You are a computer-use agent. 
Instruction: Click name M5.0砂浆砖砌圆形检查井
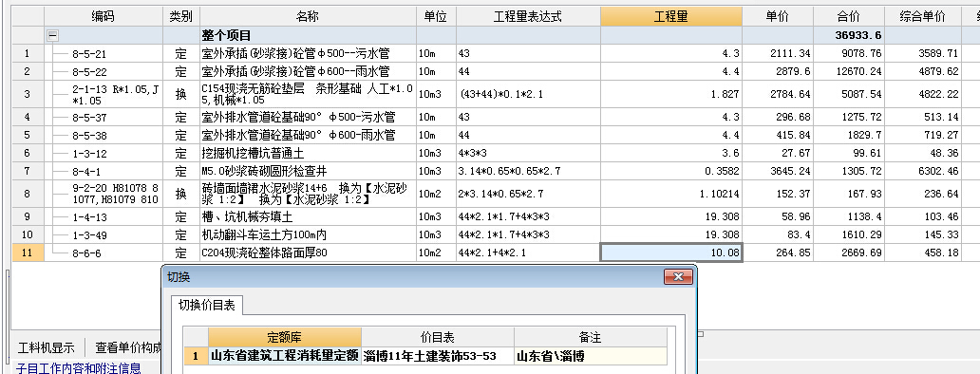[264, 171]
